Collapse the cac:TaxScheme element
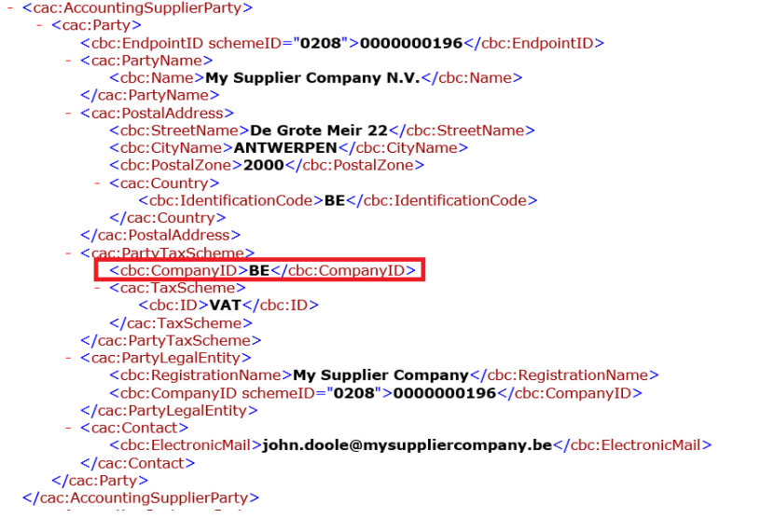774x532 pixels. (99, 288)
